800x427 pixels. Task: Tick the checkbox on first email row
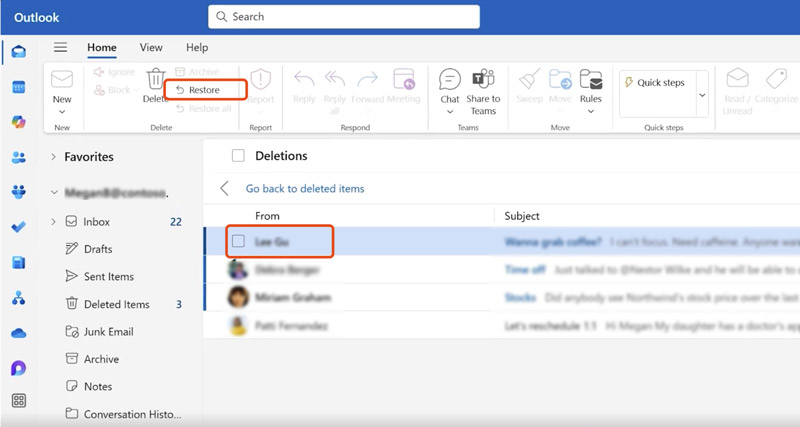238,241
